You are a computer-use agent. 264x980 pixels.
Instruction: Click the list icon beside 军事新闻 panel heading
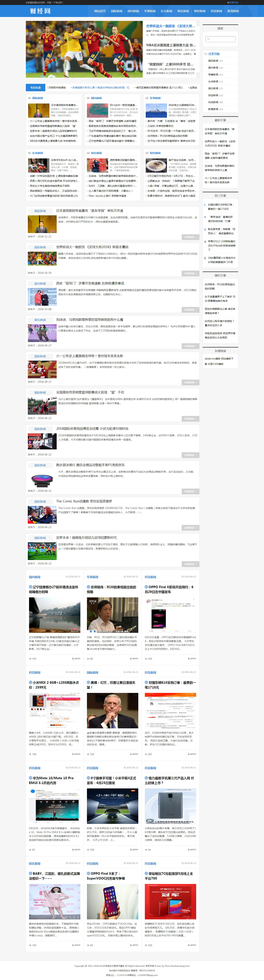pos(147,98)
